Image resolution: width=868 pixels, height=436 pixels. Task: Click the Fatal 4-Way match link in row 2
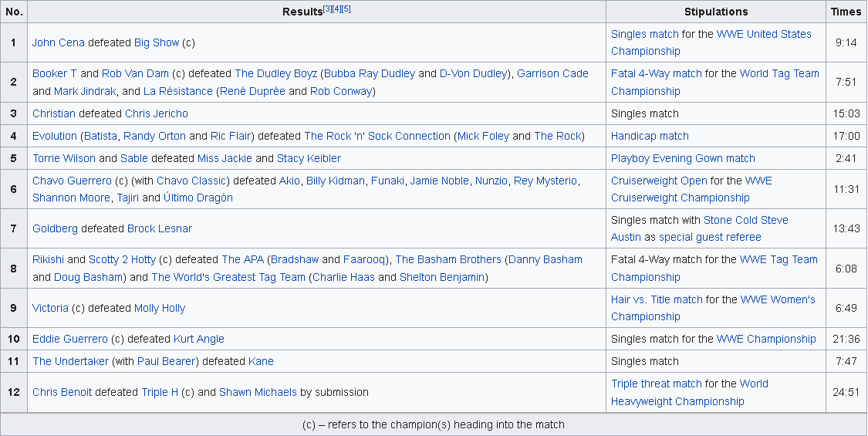coord(656,73)
